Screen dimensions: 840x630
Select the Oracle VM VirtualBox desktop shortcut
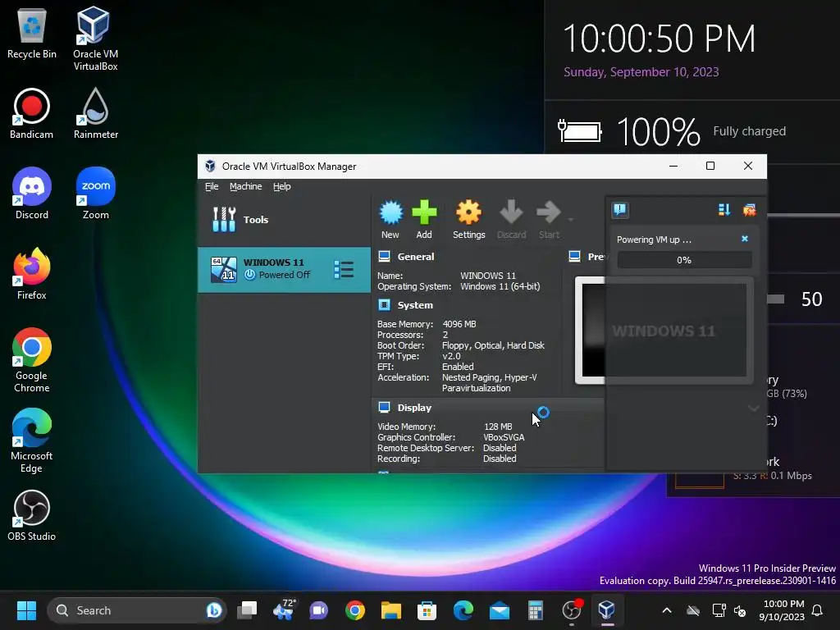tap(95, 39)
